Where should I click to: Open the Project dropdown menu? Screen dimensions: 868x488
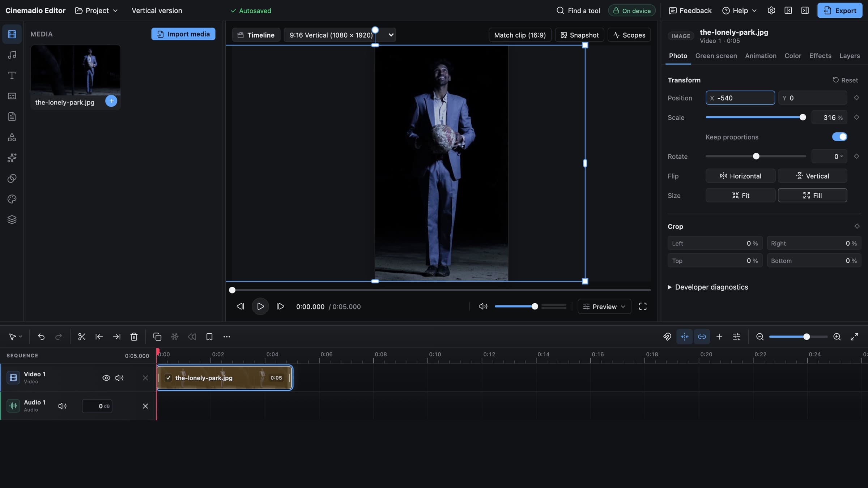click(97, 10)
